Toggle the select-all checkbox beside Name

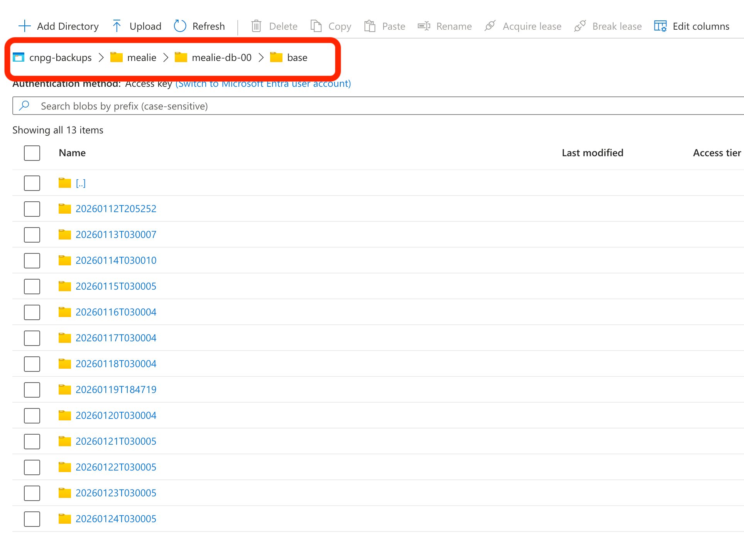click(x=32, y=153)
